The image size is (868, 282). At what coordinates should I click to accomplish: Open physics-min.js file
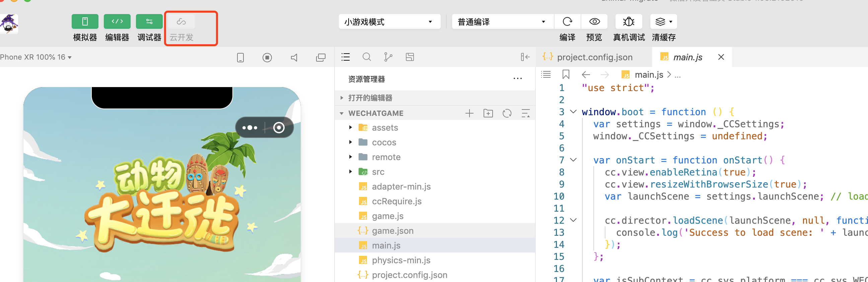[435, 261]
